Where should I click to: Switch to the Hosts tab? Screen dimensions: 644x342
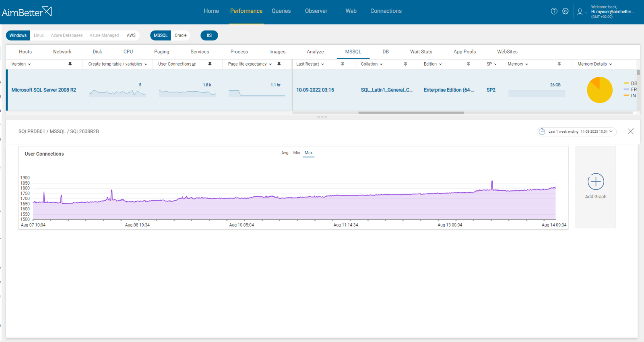pos(25,52)
